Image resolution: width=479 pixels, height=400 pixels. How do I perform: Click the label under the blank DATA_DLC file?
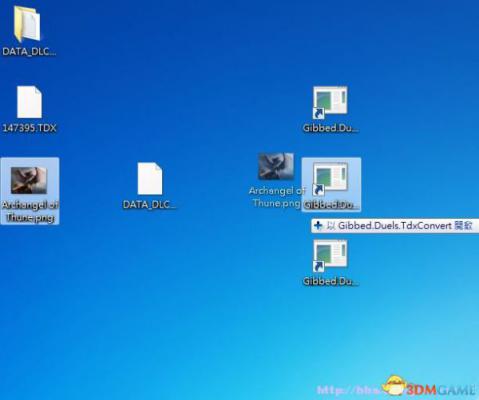(x=150, y=204)
